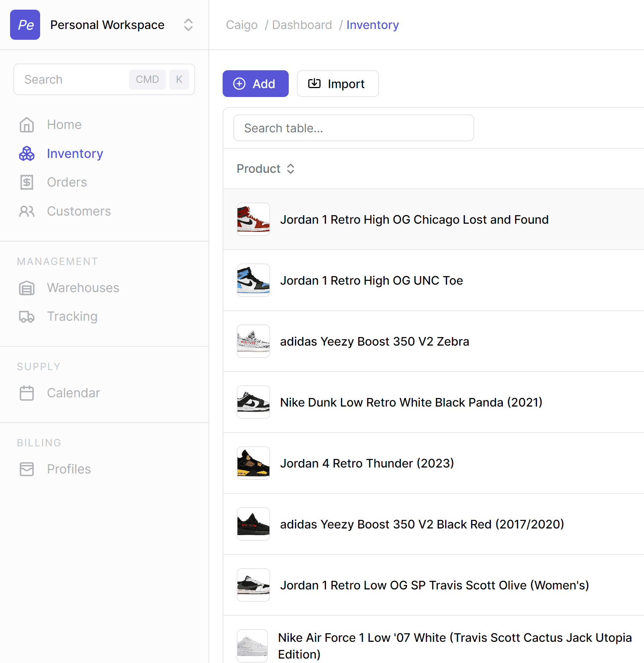The image size is (644, 663).
Task: Sort by the Product column header
Action: pyautogui.click(x=266, y=169)
